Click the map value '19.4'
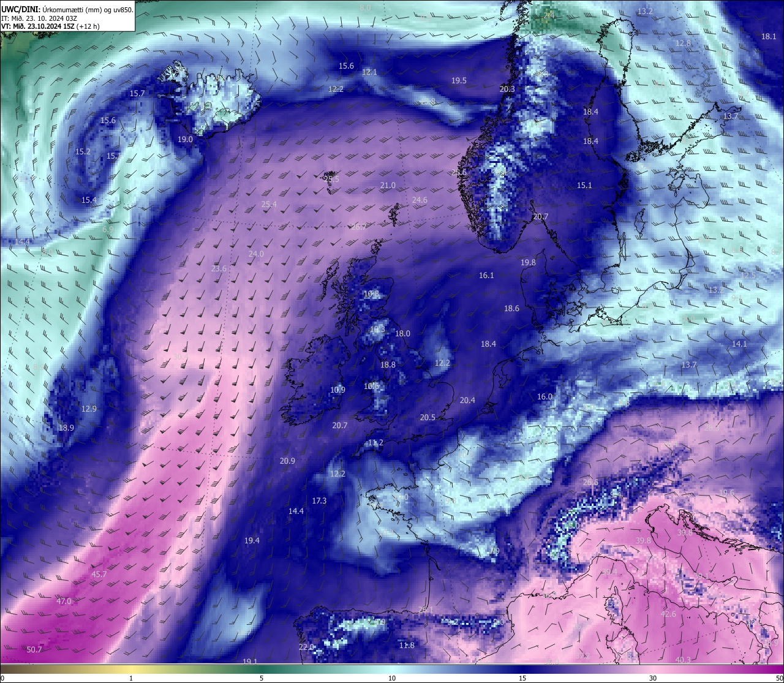Viewport: 784px width, 683px height. pyautogui.click(x=252, y=540)
